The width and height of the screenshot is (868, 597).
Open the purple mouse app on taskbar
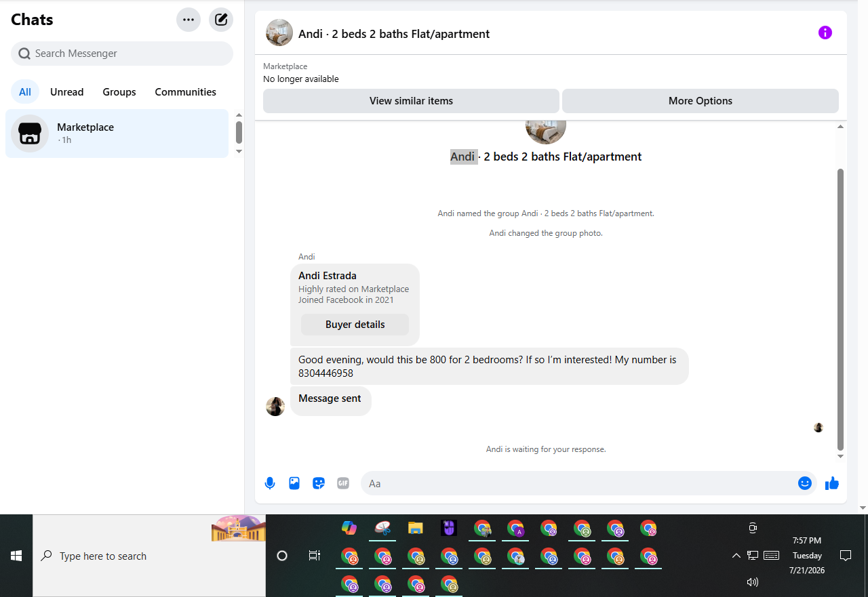pos(448,527)
